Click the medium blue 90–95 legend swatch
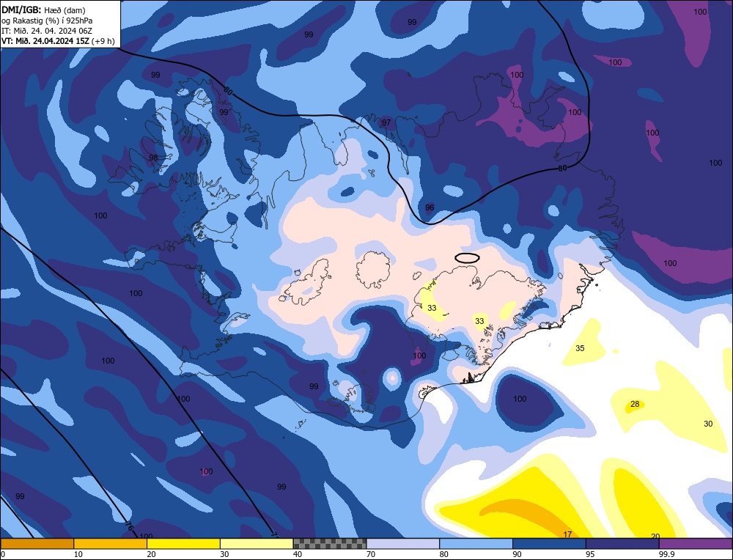 [x=549, y=543]
